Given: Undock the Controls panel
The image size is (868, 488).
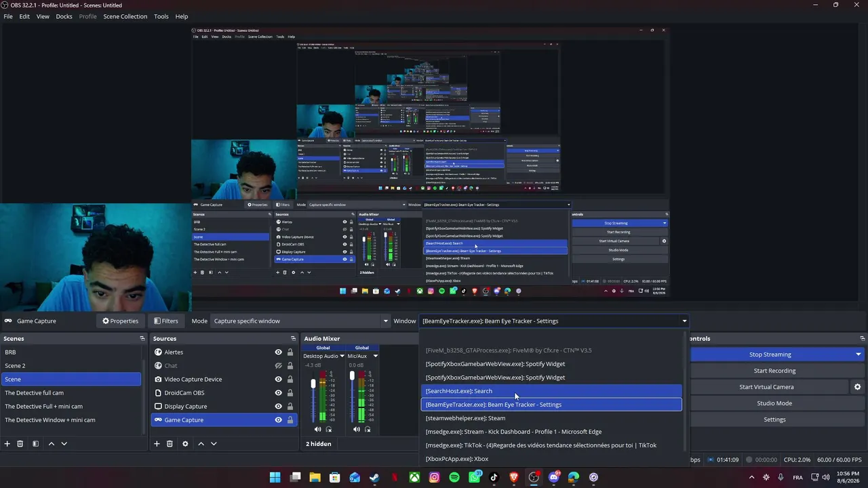Looking at the screenshot, I should [862, 338].
